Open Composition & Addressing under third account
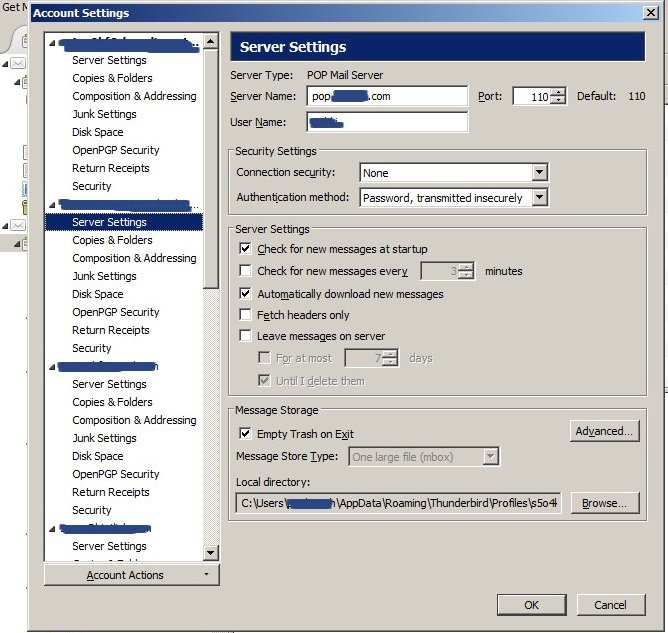 tap(134, 420)
